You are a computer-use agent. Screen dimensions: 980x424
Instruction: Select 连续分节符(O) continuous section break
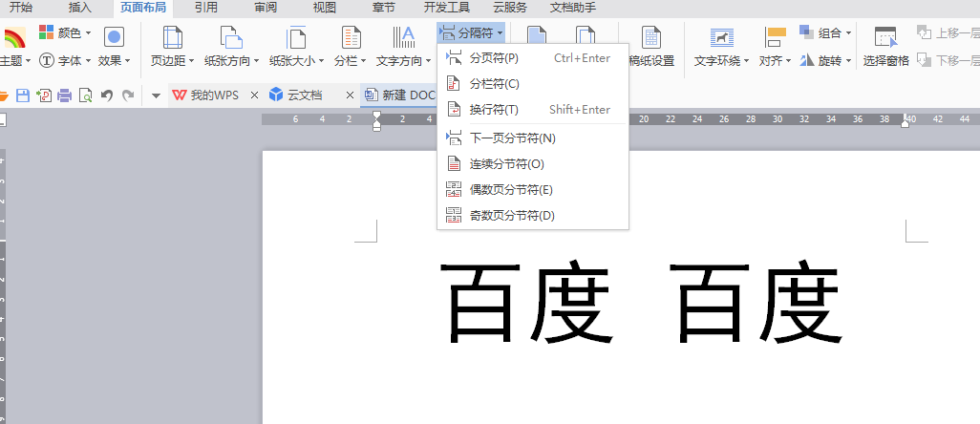[533, 164]
